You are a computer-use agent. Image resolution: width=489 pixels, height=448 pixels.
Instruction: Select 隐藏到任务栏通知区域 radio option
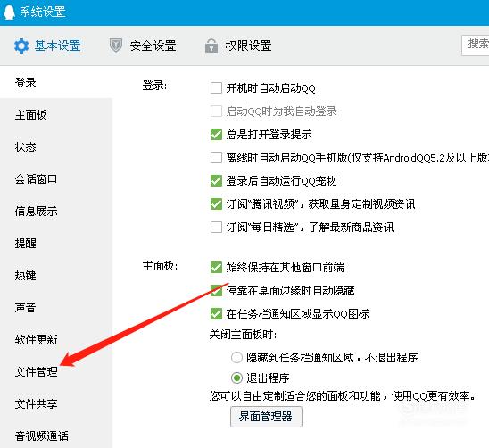click(x=236, y=358)
